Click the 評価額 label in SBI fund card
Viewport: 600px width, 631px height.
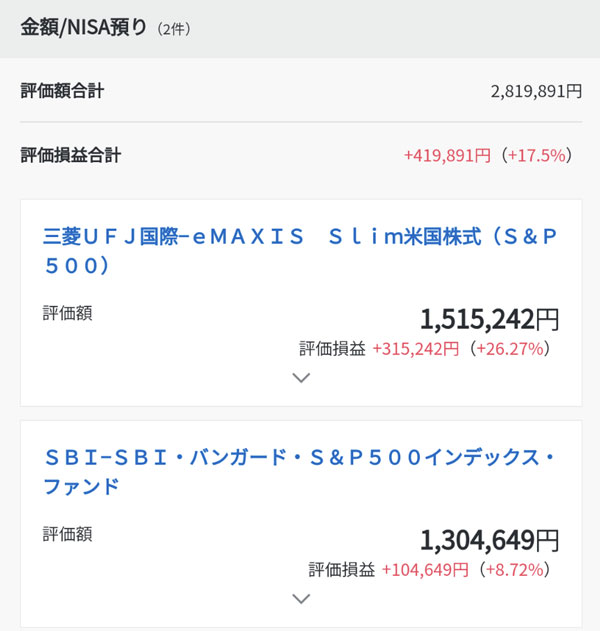[67, 534]
